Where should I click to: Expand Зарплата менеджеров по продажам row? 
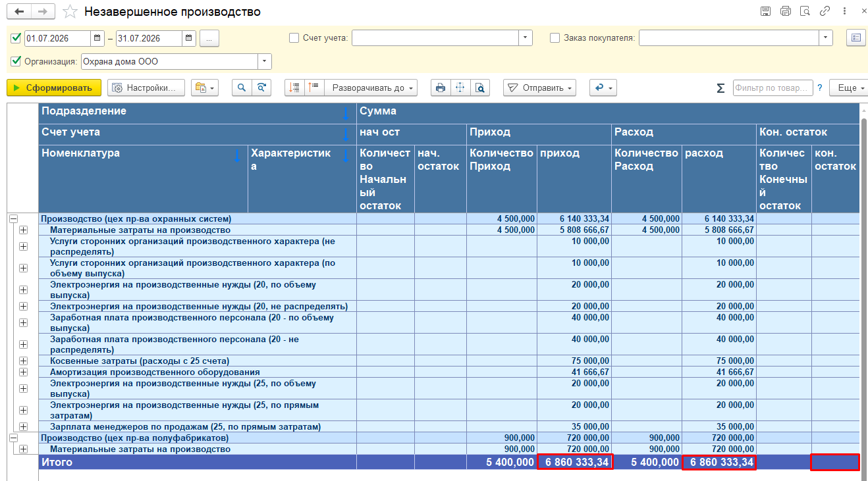pos(24,426)
